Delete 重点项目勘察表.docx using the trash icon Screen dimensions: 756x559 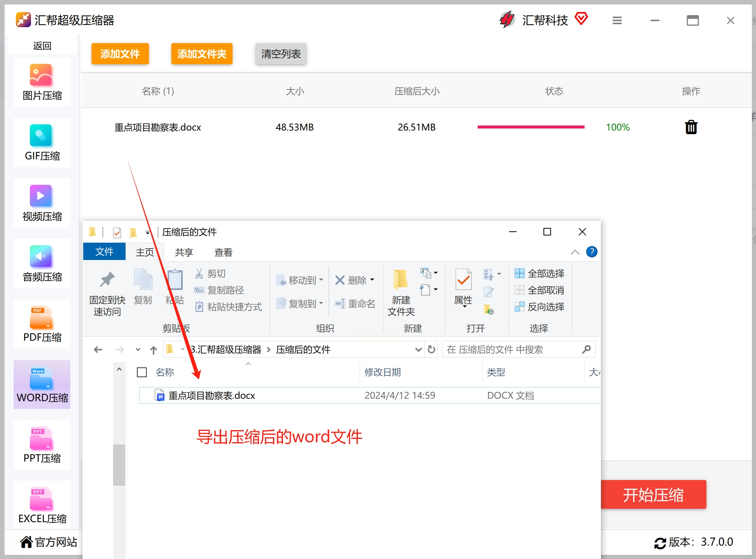click(x=691, y=127)
